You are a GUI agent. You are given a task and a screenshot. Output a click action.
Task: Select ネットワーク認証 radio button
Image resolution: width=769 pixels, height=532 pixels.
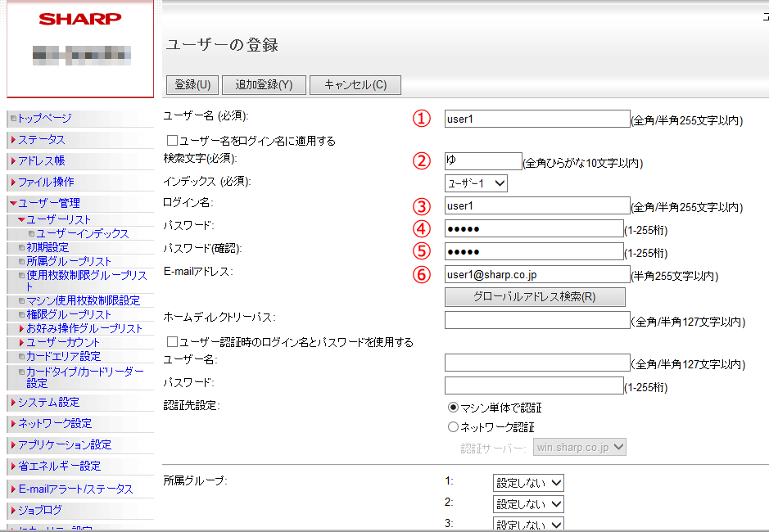(453, 427)
